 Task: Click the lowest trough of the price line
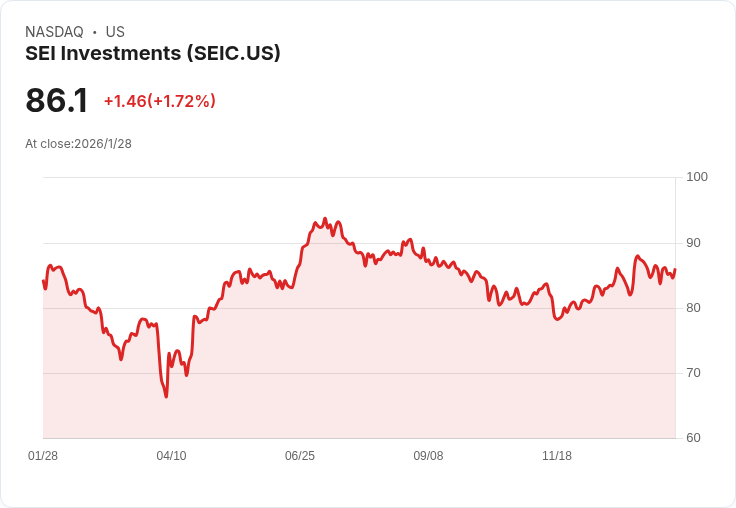(x=166, y=397)
